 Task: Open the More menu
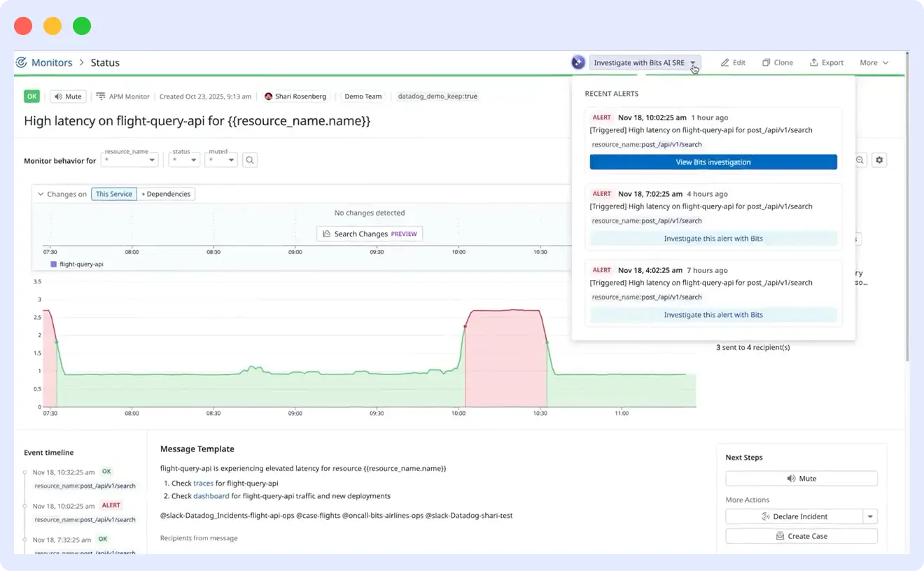point(874,62)
